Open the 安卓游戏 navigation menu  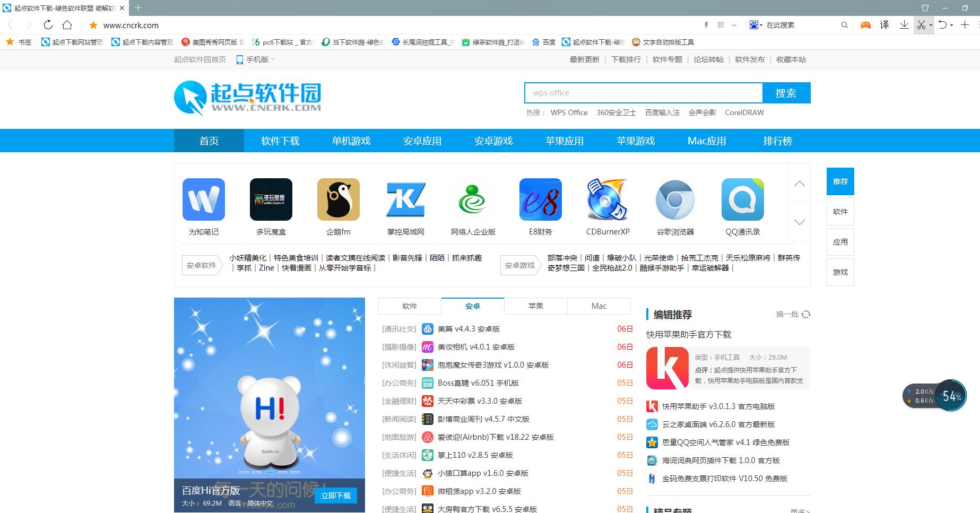coord(492,141)
